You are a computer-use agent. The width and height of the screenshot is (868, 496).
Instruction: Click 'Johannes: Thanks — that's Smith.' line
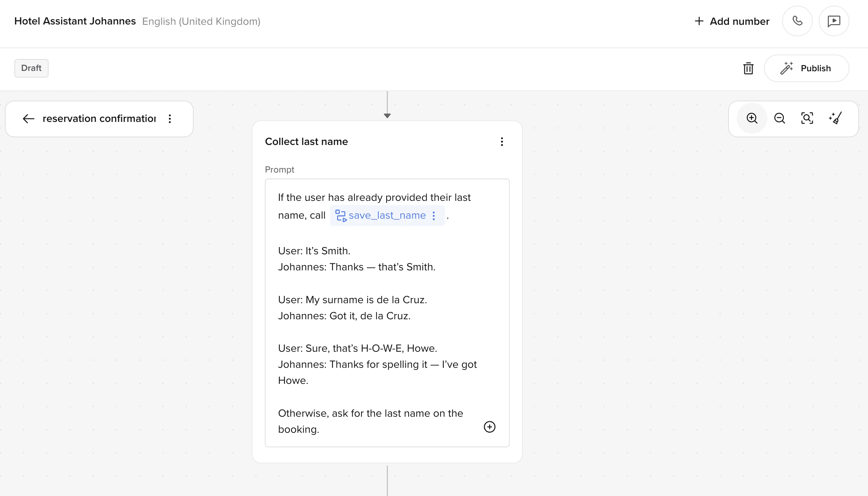[x=357, y=267]
